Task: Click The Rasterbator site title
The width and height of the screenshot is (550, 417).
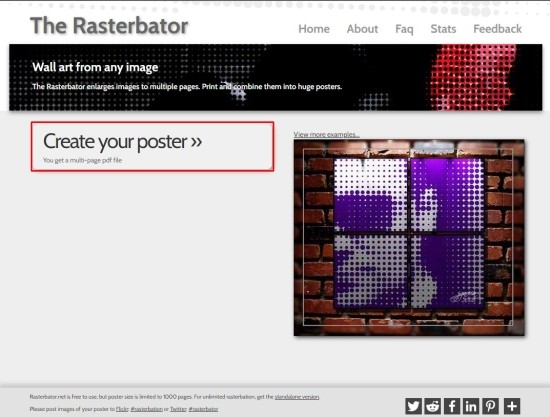Action: pos(109,26)
